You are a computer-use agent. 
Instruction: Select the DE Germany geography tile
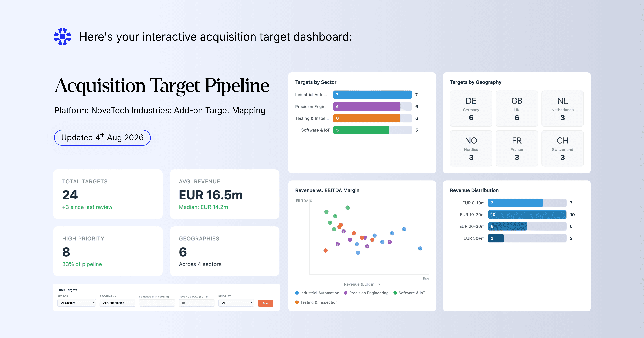pos(471,109)
